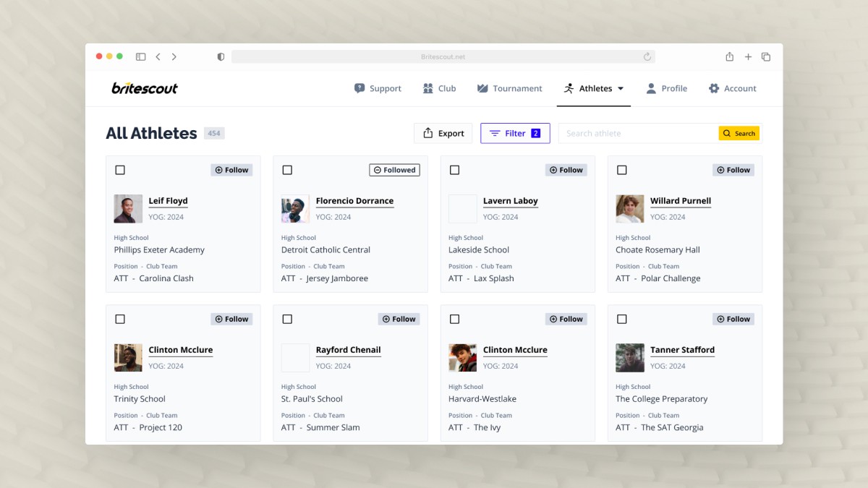The image size is (868, 488).
Task: Click Leif Floyd's profile photo
Action: pos(128,209)
